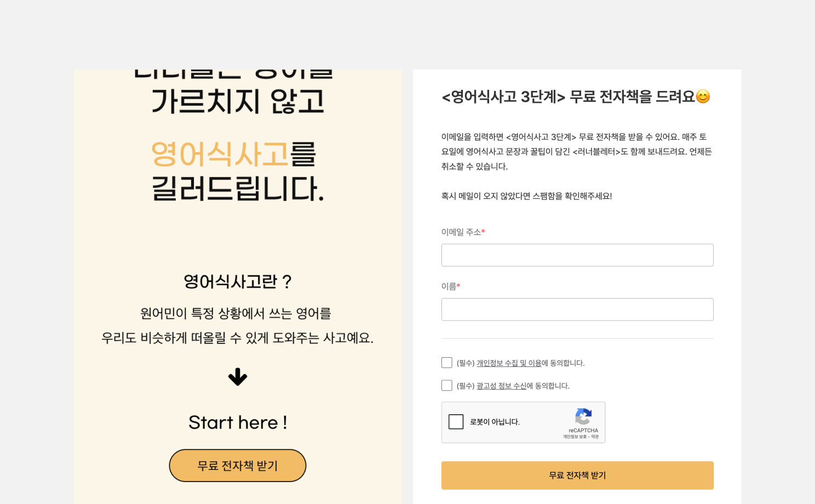
Task: Click the reCAPTCHA logo icon
Action: [583, 416]
